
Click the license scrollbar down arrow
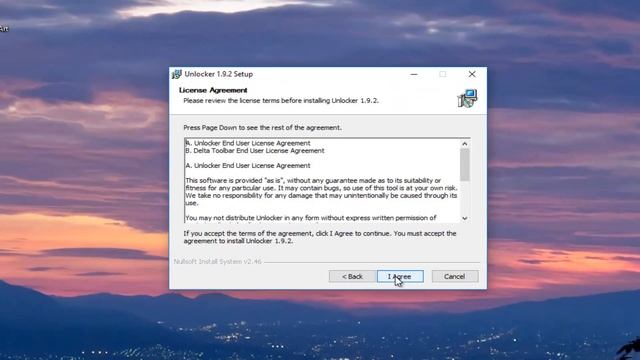coord(464,218)
